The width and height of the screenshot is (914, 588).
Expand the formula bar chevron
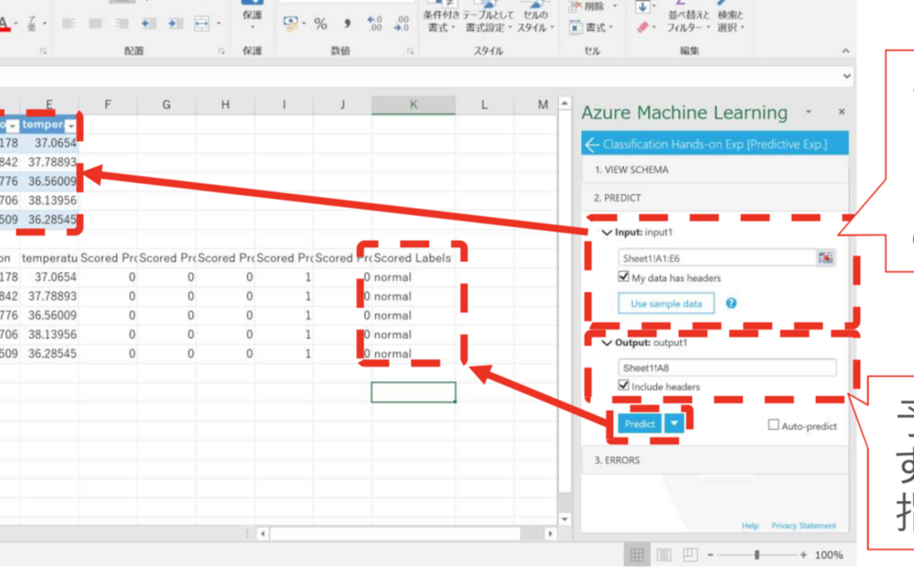pos(847,76)
